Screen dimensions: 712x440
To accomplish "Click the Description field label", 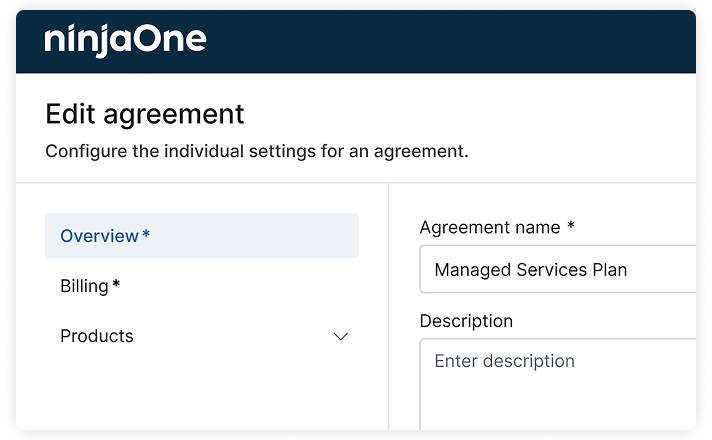I will (466, 321).
